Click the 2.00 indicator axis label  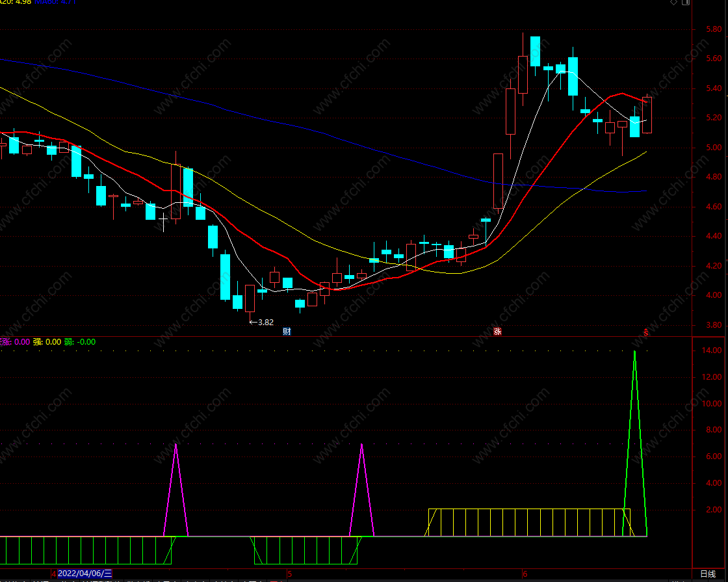714,510
